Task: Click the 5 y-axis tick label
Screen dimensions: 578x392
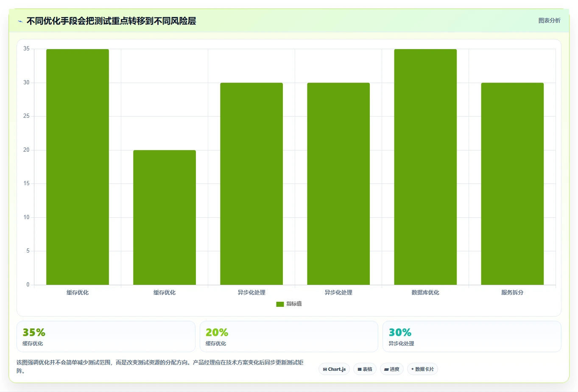Action: (x=28, y=251)
